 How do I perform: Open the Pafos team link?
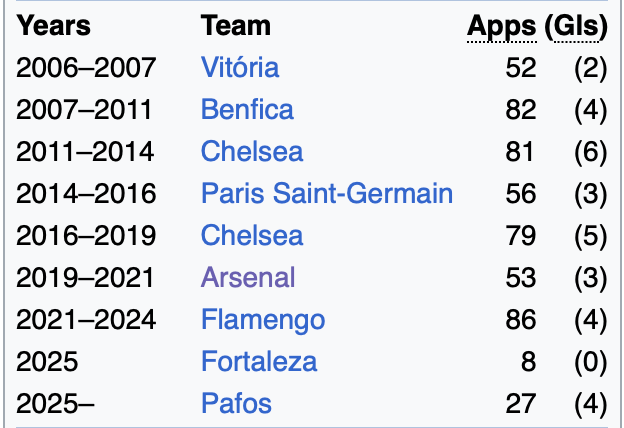[236, 403]
